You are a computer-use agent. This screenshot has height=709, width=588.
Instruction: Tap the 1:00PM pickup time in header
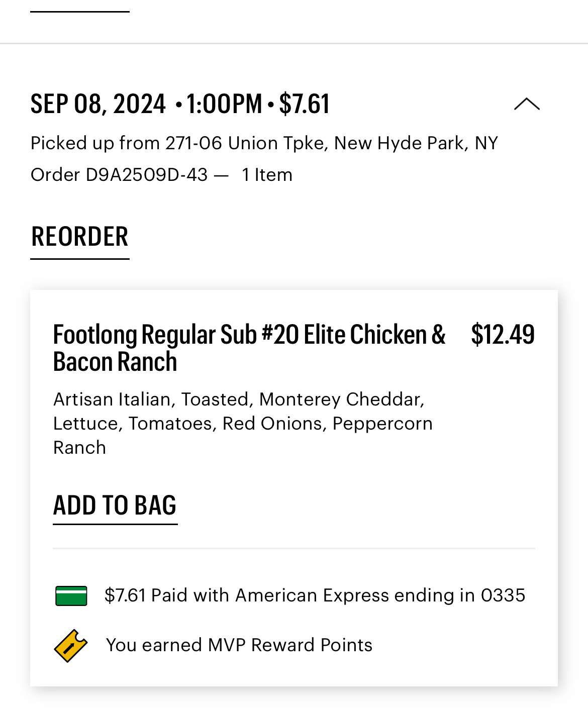[224, 104]
